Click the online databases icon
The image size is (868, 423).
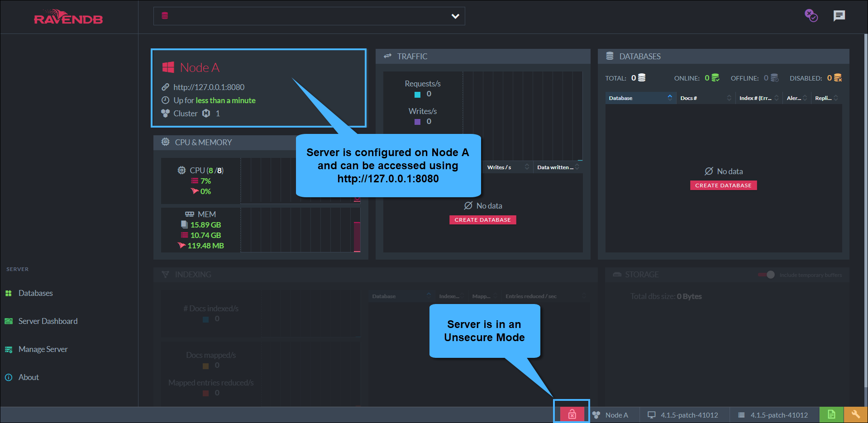point(715,78)
